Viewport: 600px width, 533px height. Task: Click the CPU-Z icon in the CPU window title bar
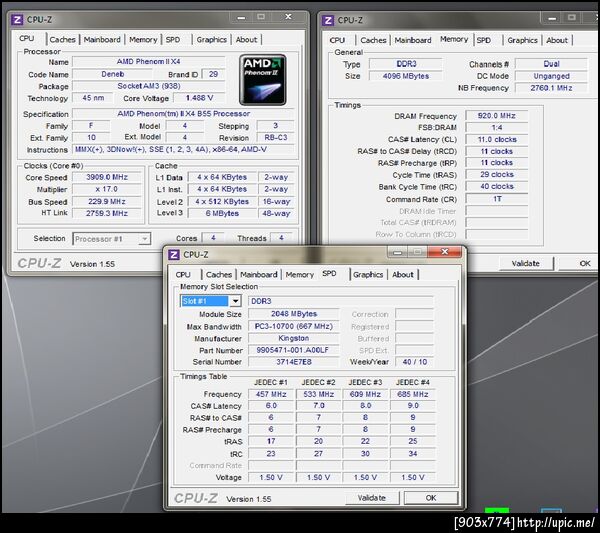point(17,20)
